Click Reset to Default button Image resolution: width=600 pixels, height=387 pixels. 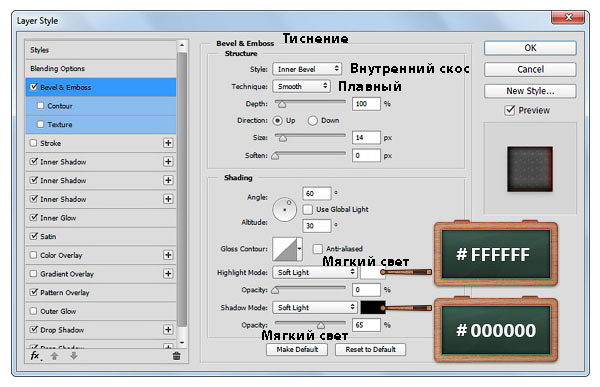click(370, 349)
